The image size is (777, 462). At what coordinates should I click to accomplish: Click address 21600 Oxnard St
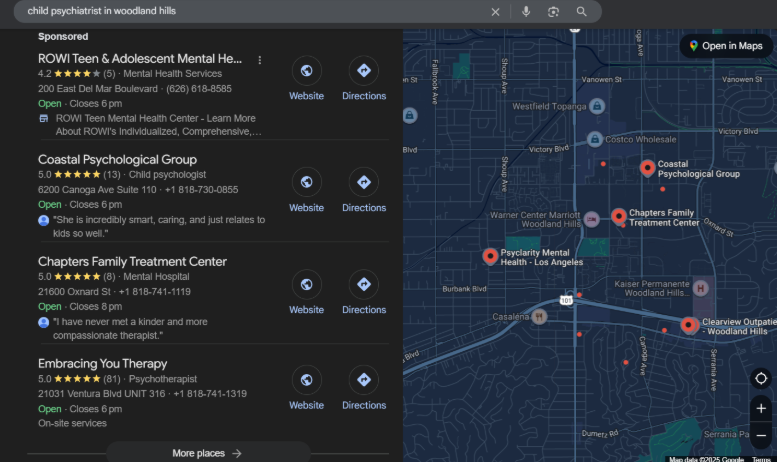74,292
